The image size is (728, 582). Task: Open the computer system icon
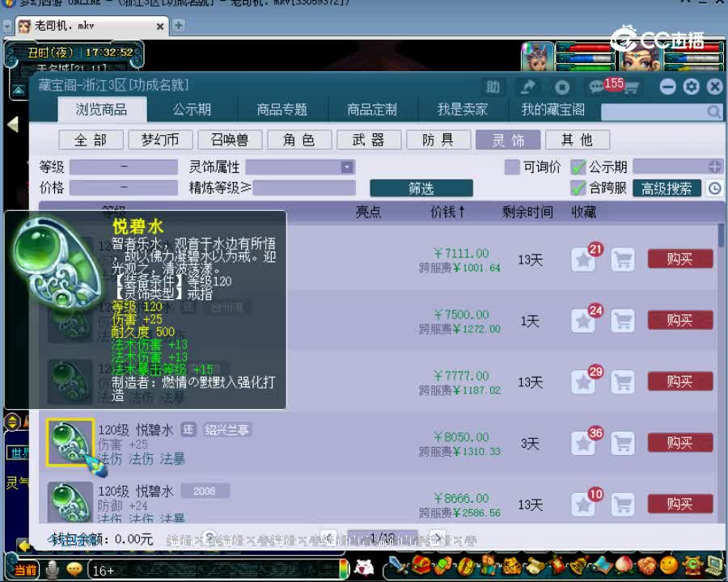(714, 565)
